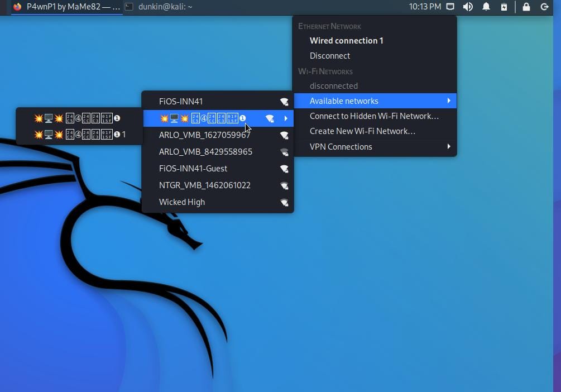Select emoji network entry ending with 1
This screenshot has width=561, height=392.
(x=79, y=135)
